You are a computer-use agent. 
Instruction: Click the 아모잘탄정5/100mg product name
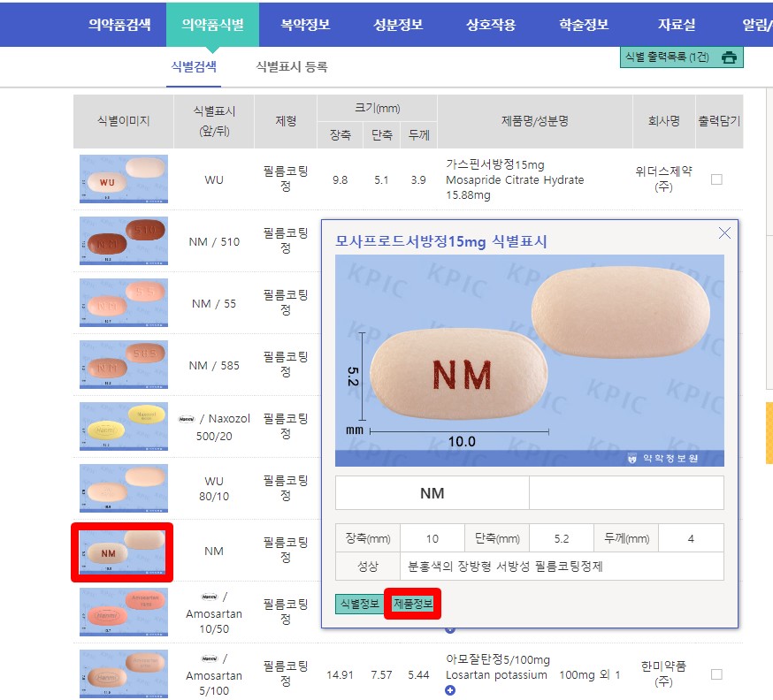pos(498,659)
